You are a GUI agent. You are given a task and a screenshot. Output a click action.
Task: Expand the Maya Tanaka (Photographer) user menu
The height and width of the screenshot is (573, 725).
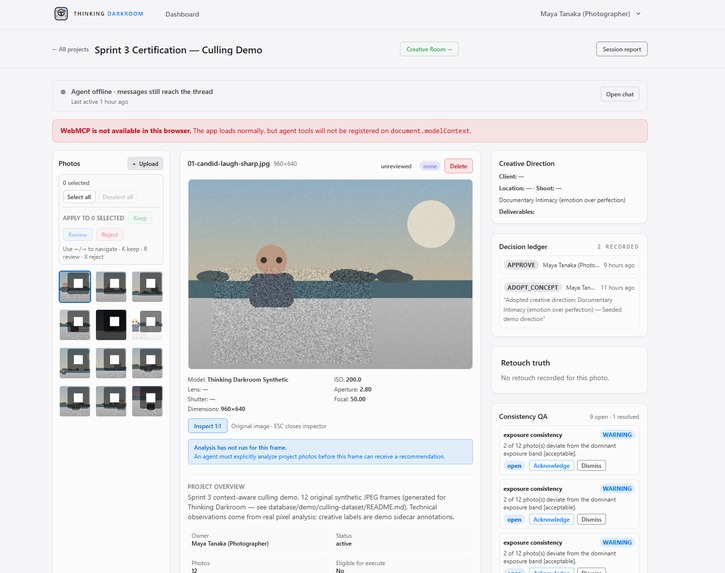pos(590,14)
